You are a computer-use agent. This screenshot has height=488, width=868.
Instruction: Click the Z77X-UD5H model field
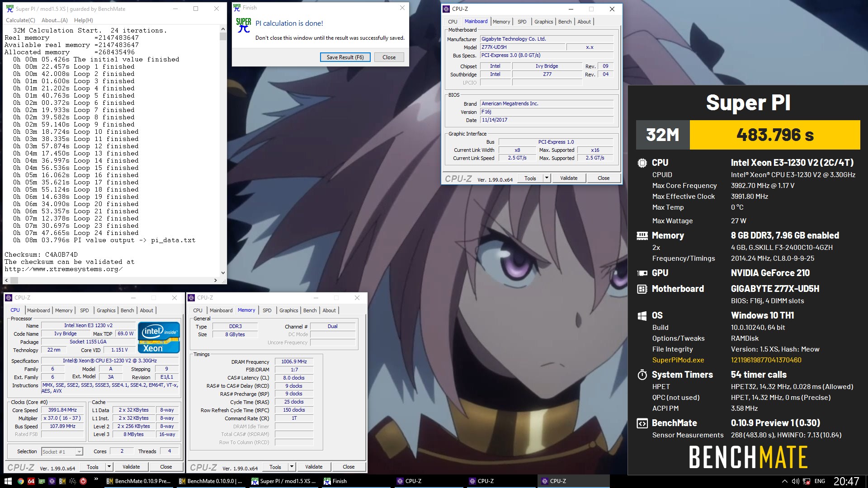point(523,47)
